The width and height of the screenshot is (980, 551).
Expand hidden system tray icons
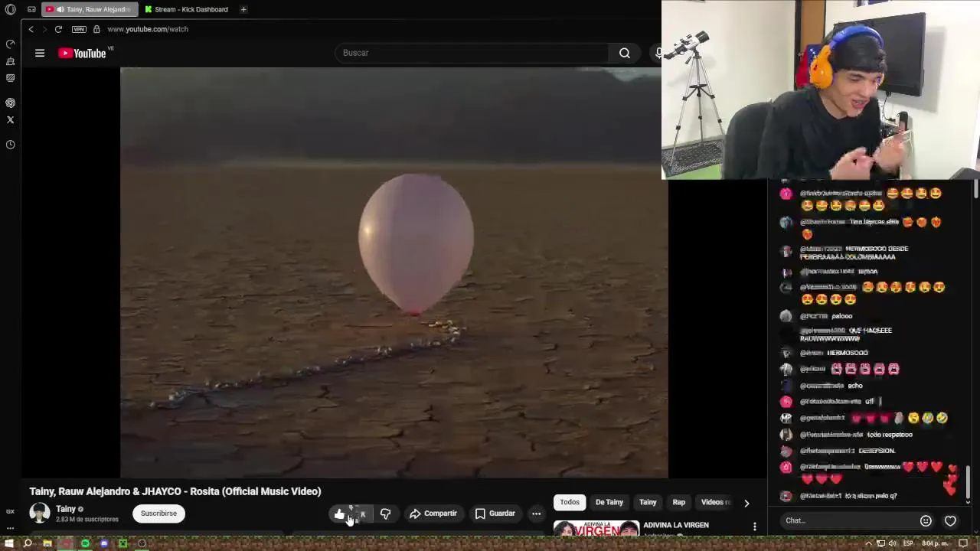868,543
